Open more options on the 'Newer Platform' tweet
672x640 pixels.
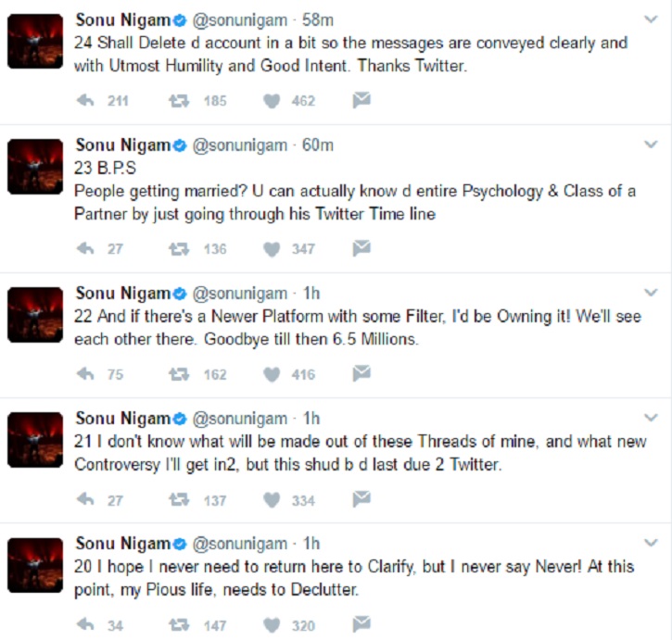(650, 293)
